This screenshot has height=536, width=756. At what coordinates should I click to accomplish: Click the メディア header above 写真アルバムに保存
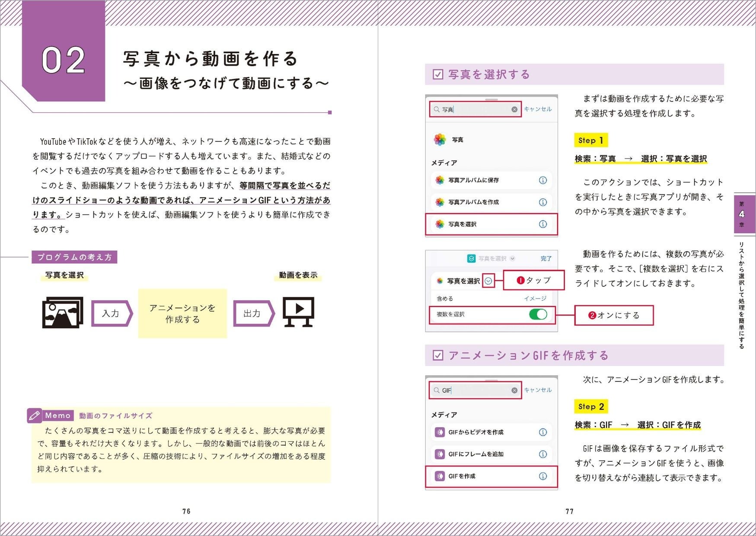(444, 163)
